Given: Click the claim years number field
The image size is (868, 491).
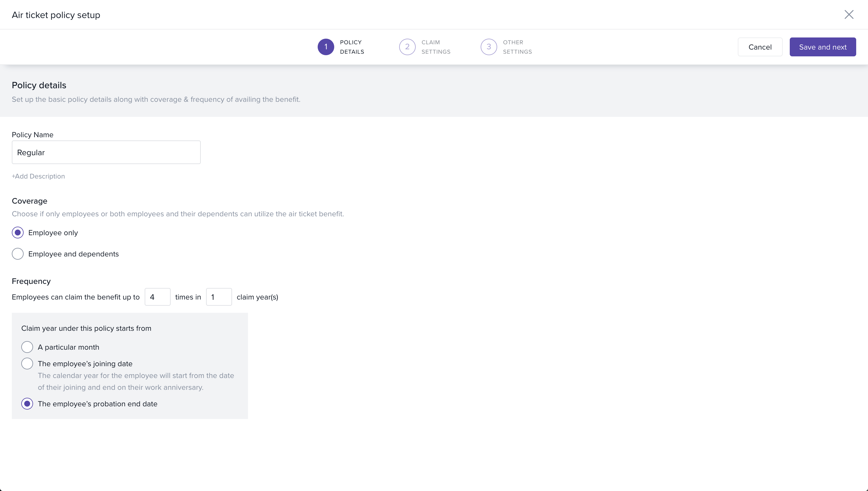Looking at the screenshot, I should coord(218,297).
